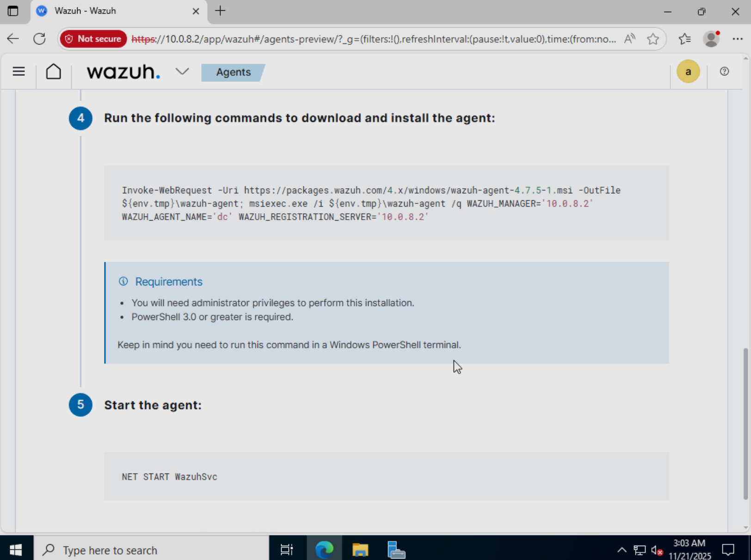Open the tab actions menu icon

[x=13, y=11]
